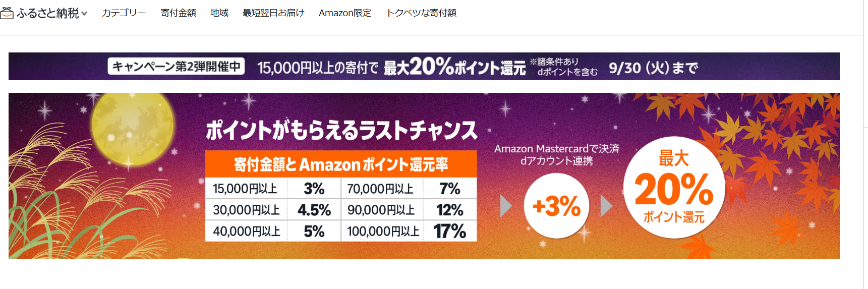This screenshot has width=868, height=289.
Task: Go to the 地域 navigation item
Action: [x=219, y=13]
